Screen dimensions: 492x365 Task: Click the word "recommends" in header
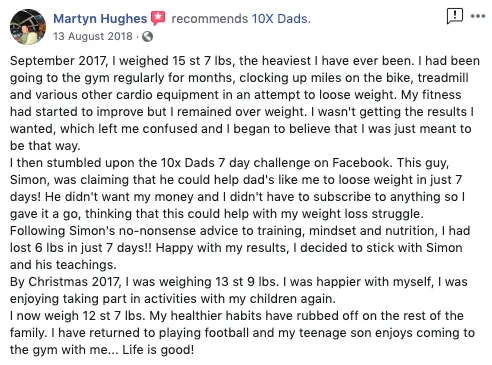(209, 19)
